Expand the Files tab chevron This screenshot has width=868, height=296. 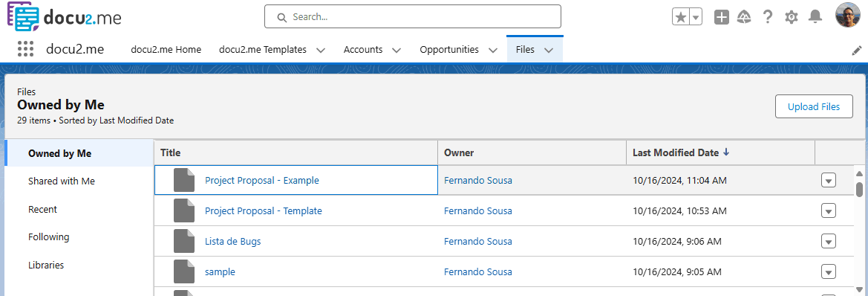(549, 50)
